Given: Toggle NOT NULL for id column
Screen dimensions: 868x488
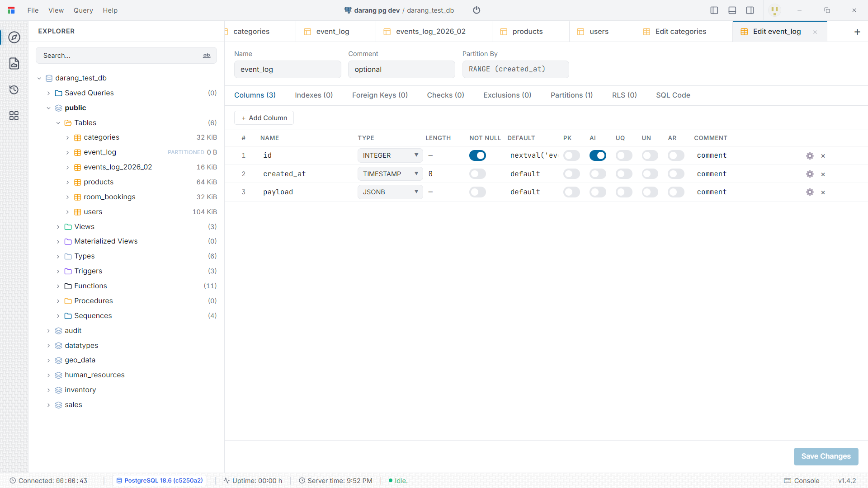Looking at the screenshot, I should (477, 155).
